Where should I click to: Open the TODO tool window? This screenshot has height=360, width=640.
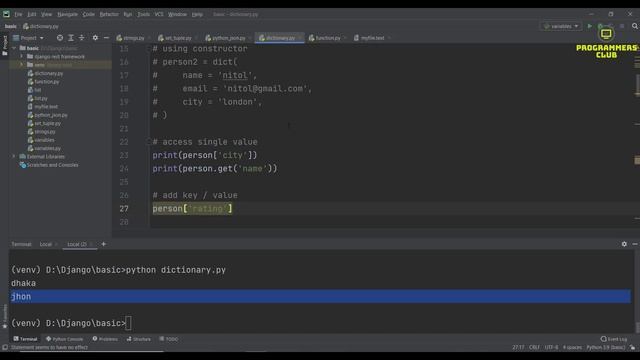click(x=169, y=339)
